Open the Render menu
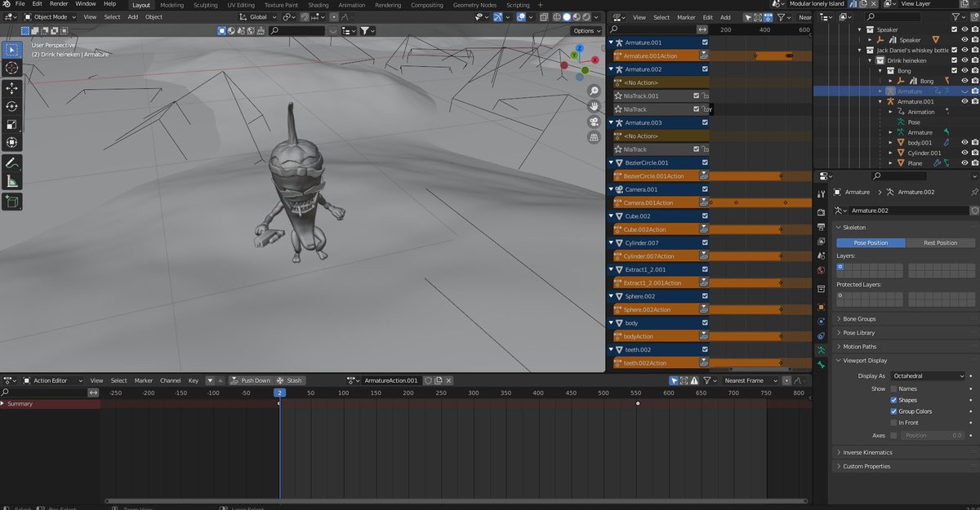 [x=59, y=4]
